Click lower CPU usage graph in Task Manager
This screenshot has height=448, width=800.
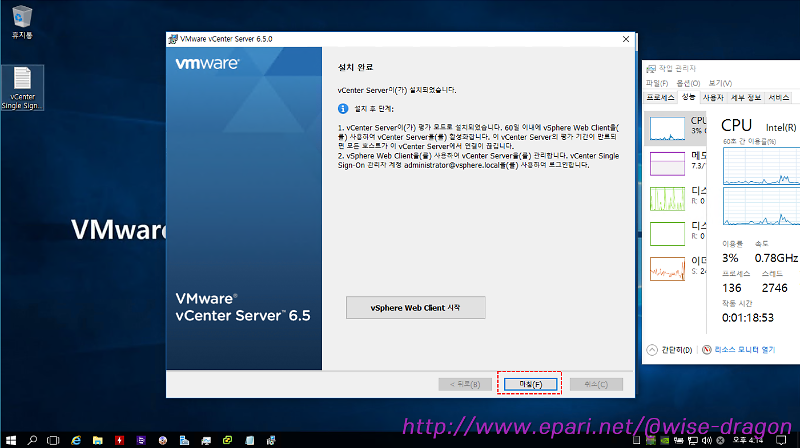761,206
